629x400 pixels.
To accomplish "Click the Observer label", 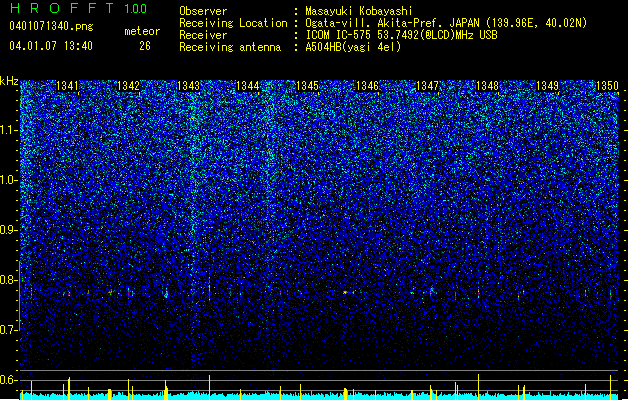I will point(203,11).
